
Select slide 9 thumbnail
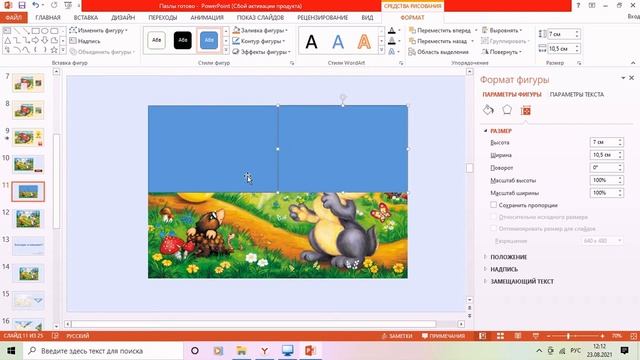[28, 137]
